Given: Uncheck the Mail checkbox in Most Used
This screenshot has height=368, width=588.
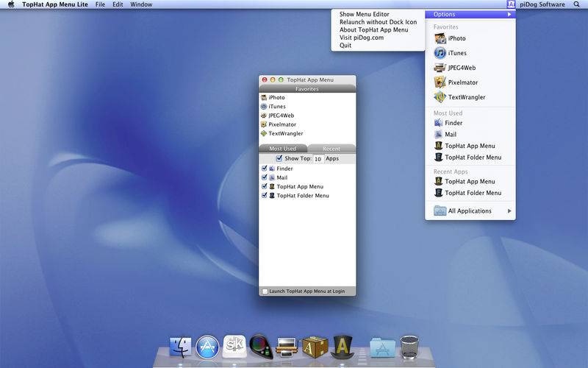Looking at the screenshot, I should tap(265, 177).
